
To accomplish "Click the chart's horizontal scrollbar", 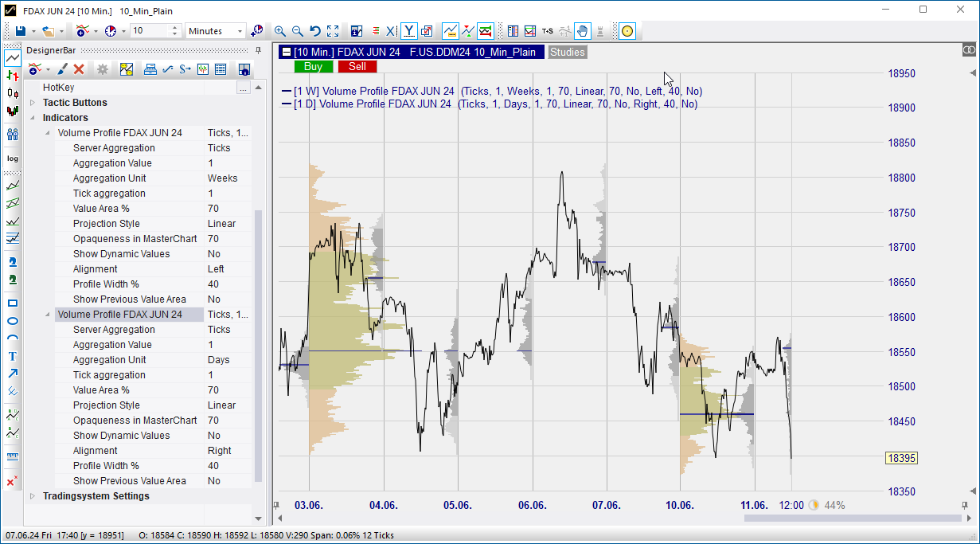I will click(852, 518).
